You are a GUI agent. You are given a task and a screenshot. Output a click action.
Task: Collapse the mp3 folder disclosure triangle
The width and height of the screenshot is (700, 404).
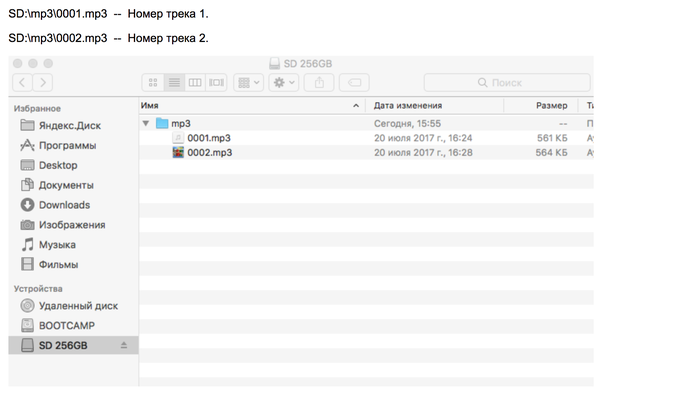147,123
